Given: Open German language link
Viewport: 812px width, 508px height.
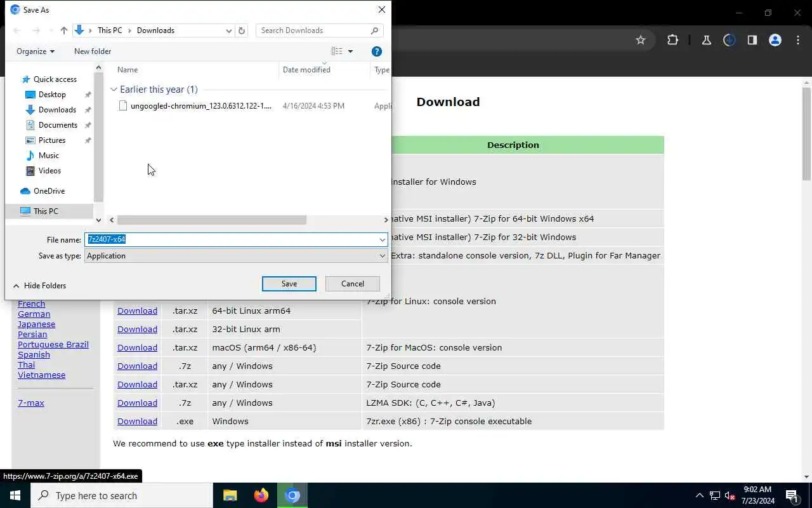Looking at the screenshot, I should (x=34, y=314).
